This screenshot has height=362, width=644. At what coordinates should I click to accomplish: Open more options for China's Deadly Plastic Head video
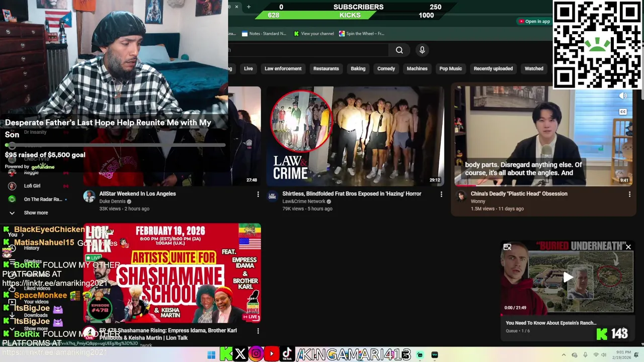[629, 194]
